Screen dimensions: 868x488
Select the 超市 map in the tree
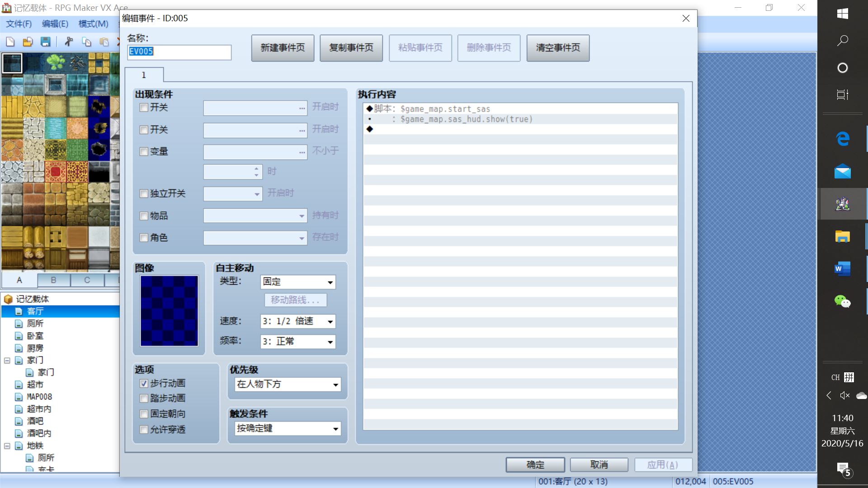click(35, 385)
